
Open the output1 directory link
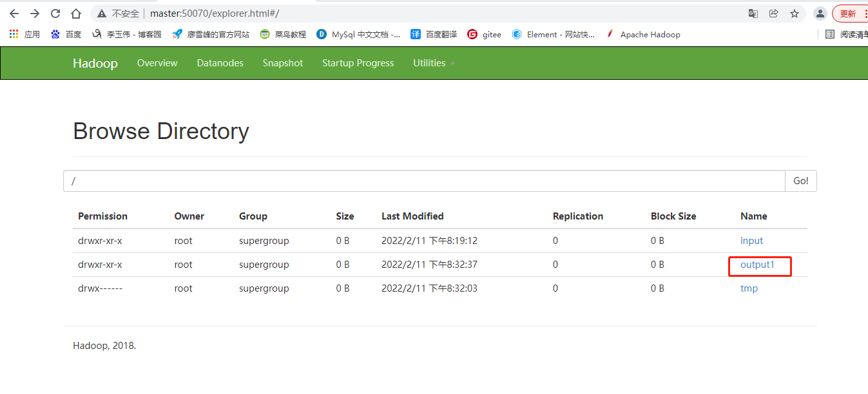(757, 265)
